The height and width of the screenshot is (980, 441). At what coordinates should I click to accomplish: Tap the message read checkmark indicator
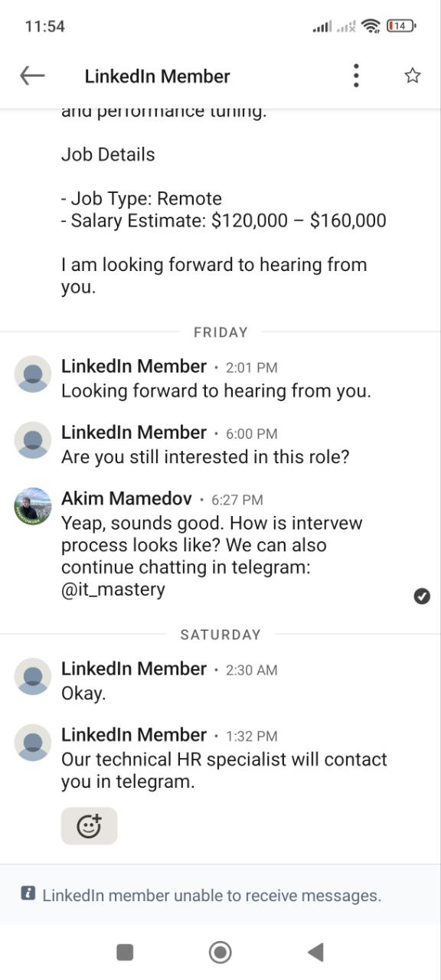click(x=422, y=596)
